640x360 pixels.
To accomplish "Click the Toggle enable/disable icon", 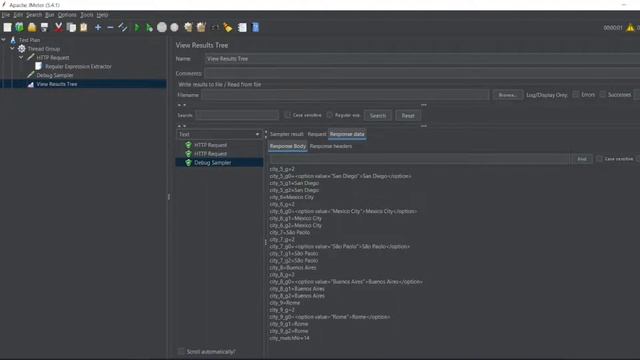I will coord(122,27).
